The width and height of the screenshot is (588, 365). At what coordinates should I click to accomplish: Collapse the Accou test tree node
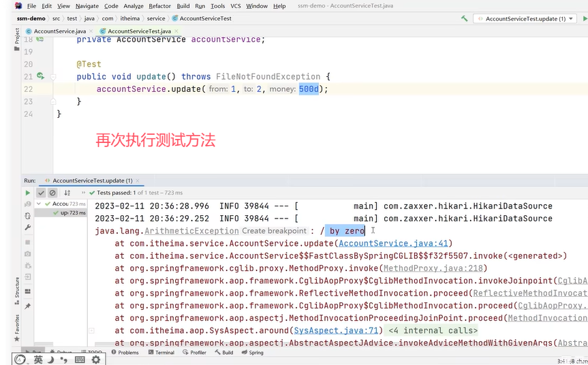tap(39, 204)
